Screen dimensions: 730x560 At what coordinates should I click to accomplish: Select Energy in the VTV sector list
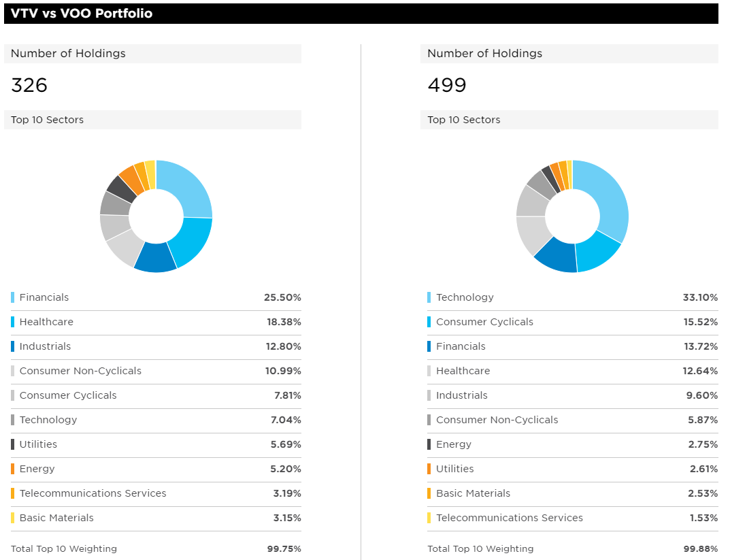(x=37, y=469)
